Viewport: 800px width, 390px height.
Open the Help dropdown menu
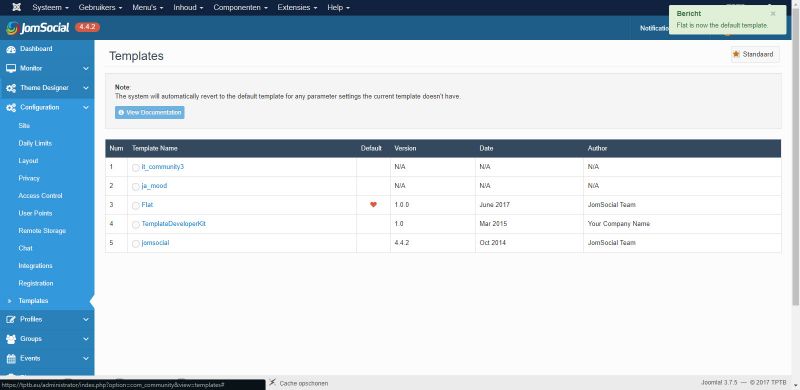tap(338, 8)
